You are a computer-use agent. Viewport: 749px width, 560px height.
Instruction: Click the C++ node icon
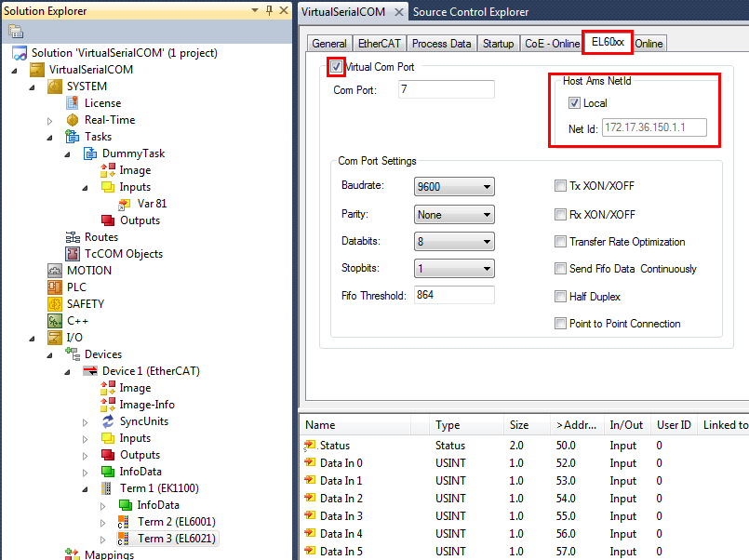[55, 321]
